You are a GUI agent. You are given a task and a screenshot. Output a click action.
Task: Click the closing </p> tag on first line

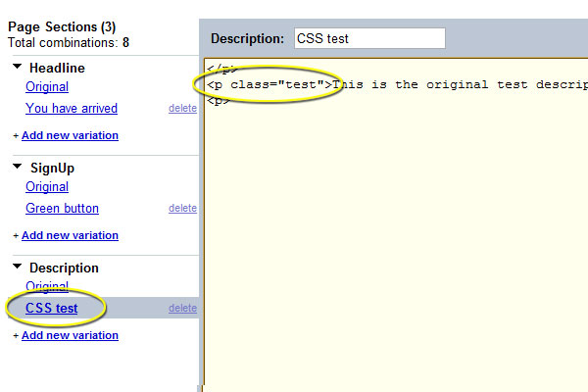(221, 69)
